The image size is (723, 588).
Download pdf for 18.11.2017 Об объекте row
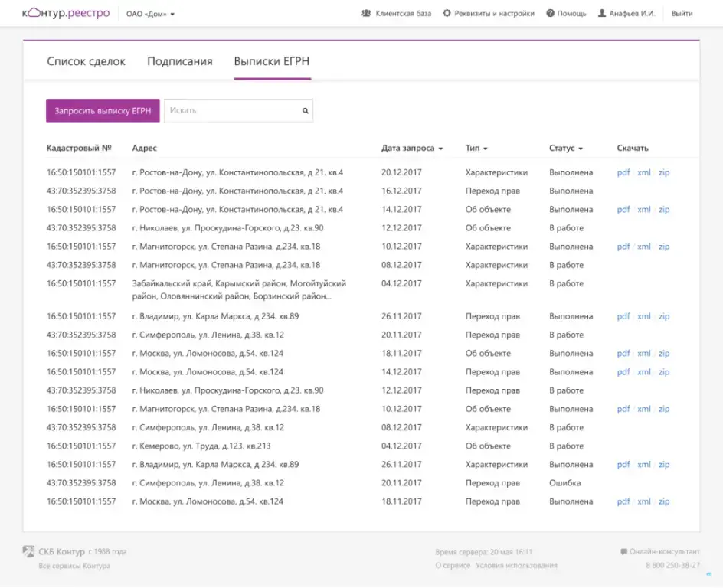(623, 354)
